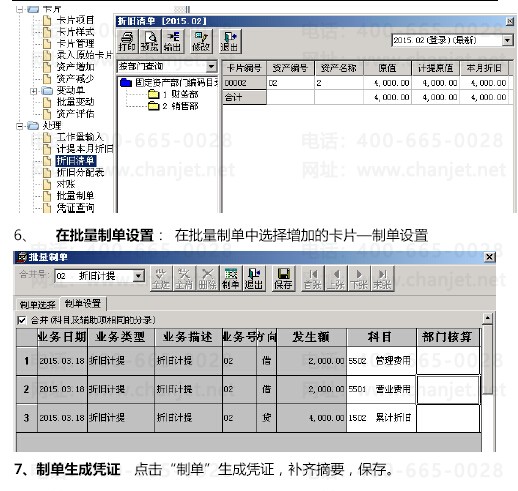The height and width of the screenshot is (491, 518).
Task: Click the 合计 total row label
Action: pos(244,97)
